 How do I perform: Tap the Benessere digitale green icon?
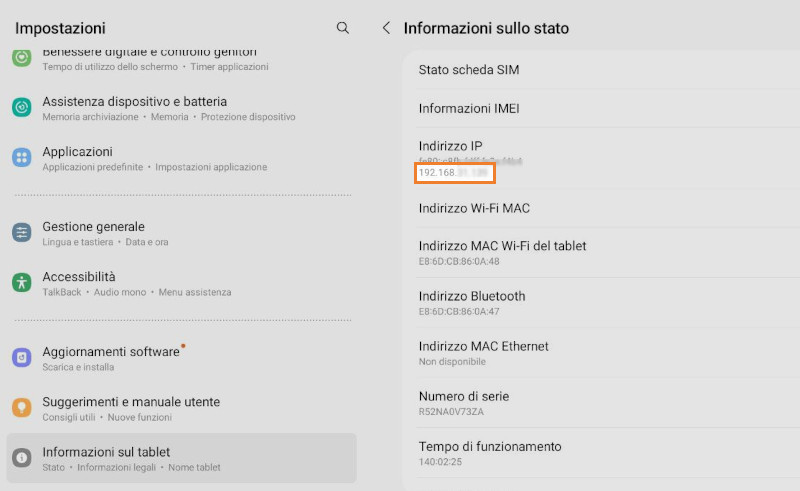click(21, 58)
